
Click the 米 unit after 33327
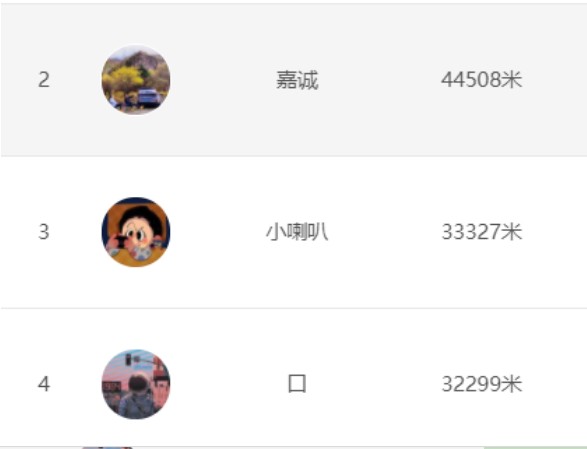(512, 232)
